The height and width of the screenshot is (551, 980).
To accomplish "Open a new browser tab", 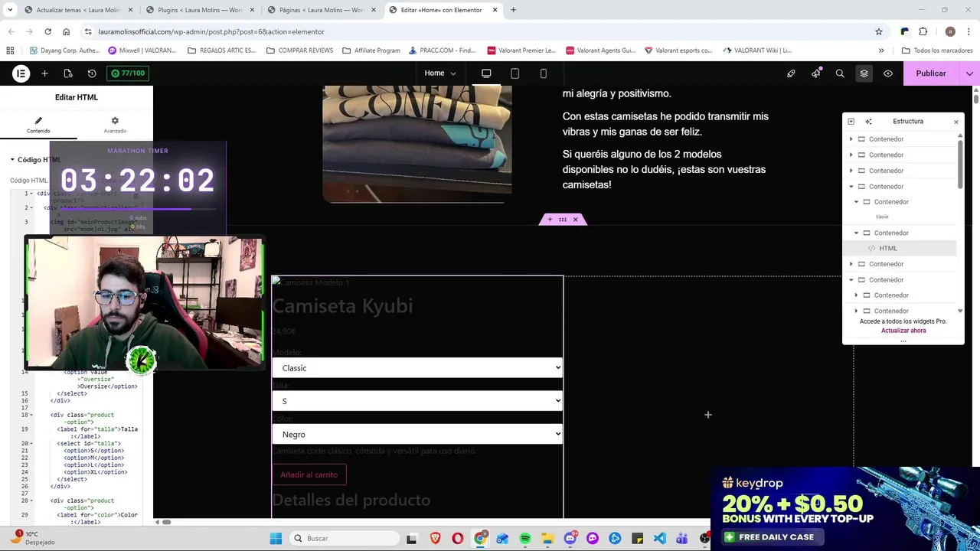I will click(x=513, y=10).
